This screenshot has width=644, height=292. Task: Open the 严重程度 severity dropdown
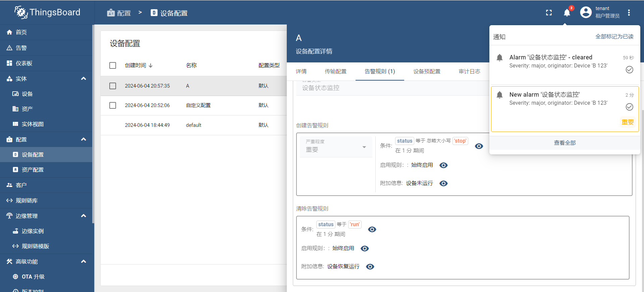(336, 147)
